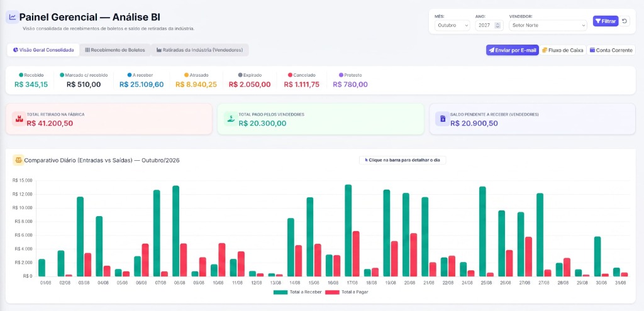The height and width of the screenshot is (311, 644).
Task: Click the green bar for 31/08
Action: coord(616,272)
